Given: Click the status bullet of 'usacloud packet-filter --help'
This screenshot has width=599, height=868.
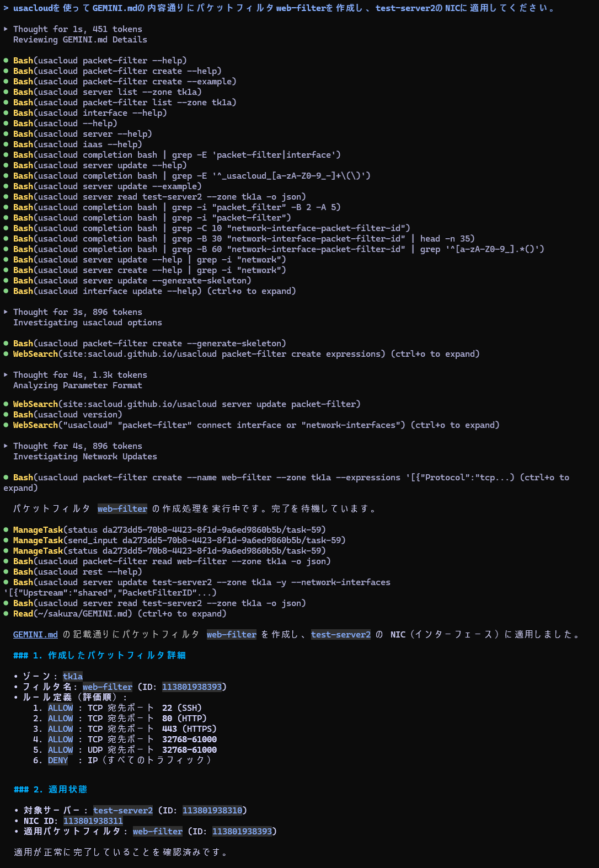Looking at the screenshot, I should (6, 60).
